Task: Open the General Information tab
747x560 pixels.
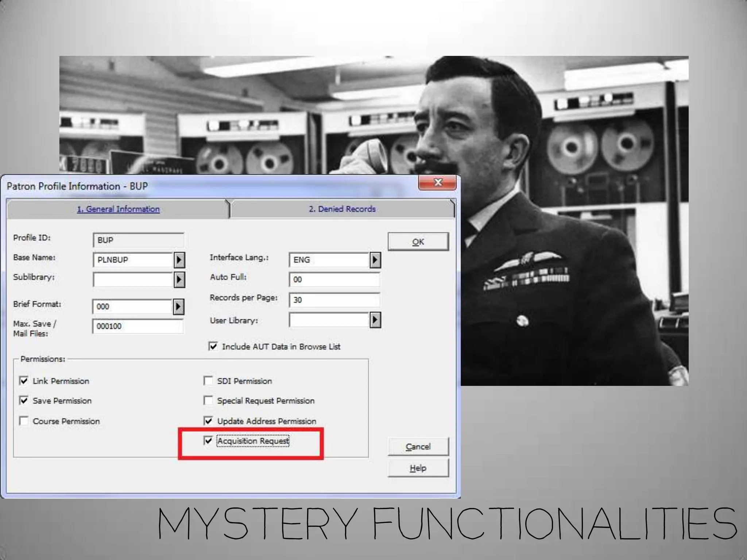Action: [x=118, y=209]
